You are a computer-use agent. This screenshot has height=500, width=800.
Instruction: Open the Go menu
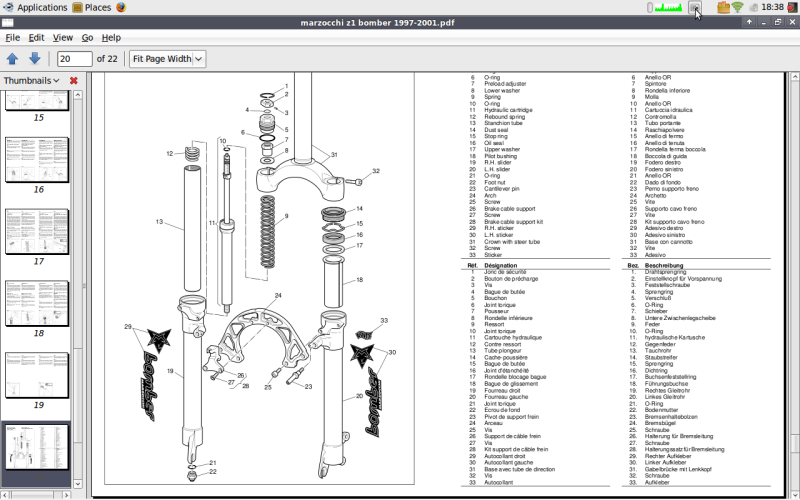pos(87,38)
